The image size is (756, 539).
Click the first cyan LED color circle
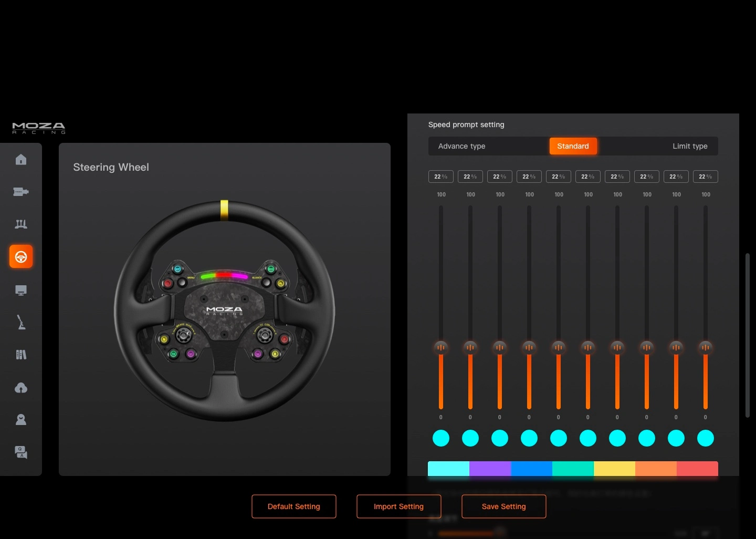(441, 438)
